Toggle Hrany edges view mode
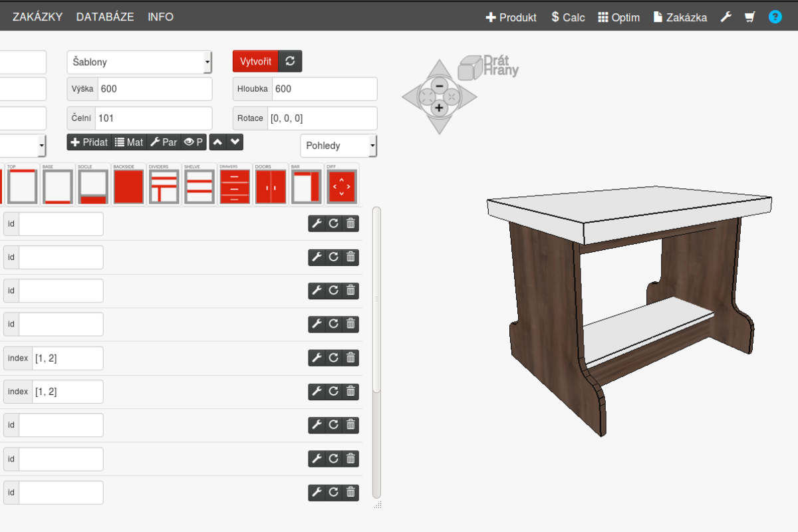The height and width of the screenshot is (532, 798). [501, 70]
